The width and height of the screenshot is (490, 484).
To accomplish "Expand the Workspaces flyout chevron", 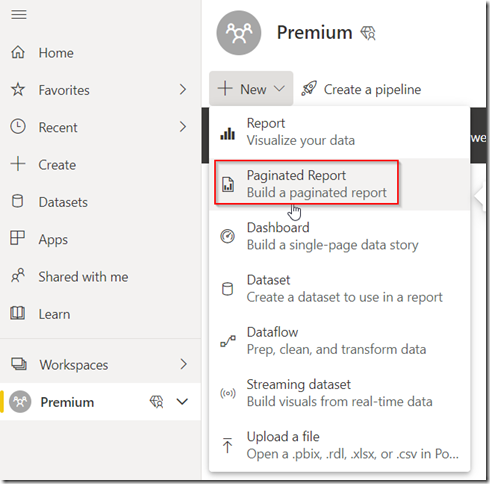I will coord(183,364).
